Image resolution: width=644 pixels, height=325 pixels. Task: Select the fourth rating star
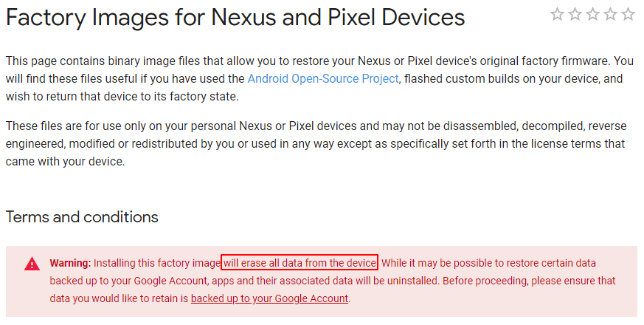click(x=610, y=14)
